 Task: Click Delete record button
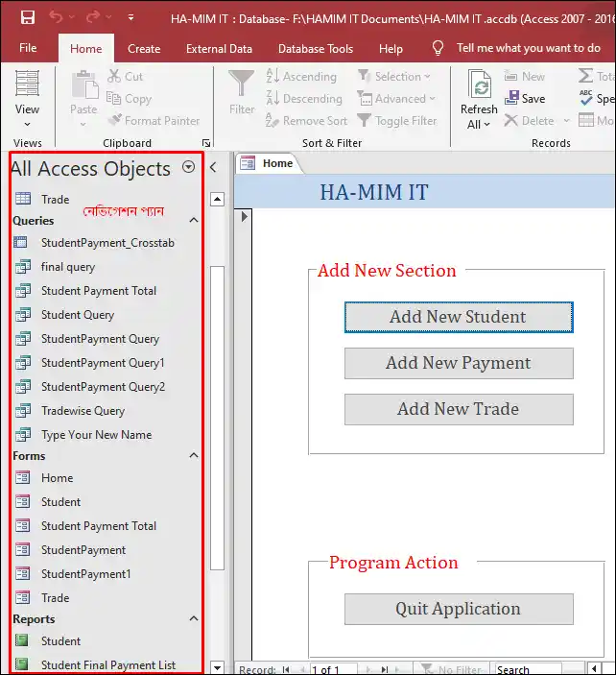click(x=529, y=121)
